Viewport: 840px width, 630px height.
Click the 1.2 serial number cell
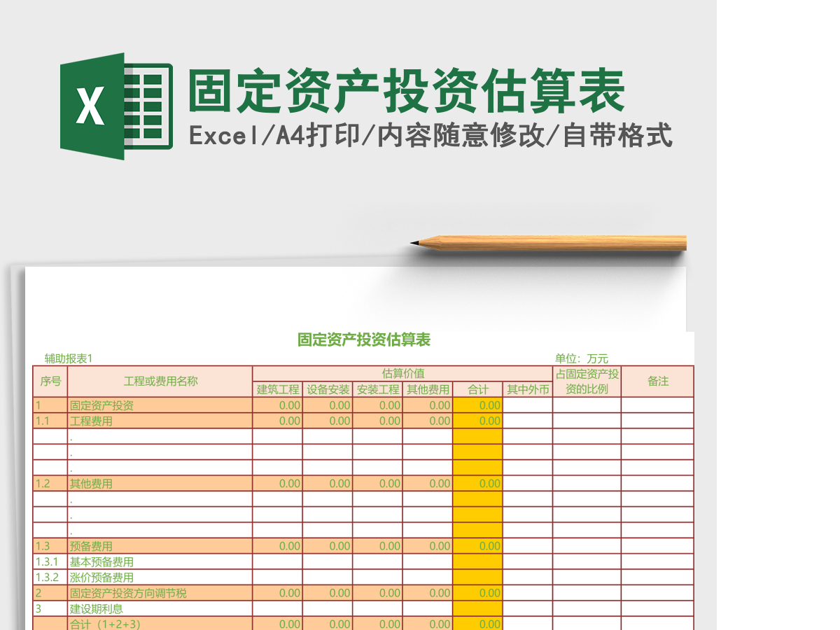(50, 484)
